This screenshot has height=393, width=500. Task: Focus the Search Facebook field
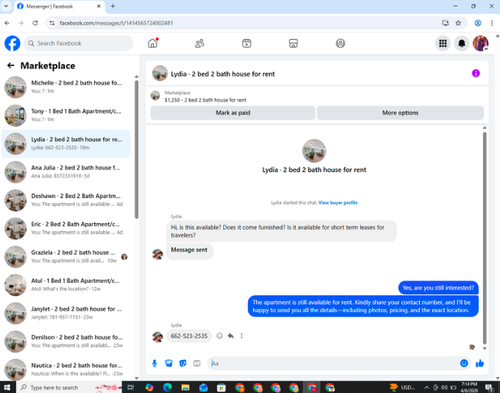(78, 43)
